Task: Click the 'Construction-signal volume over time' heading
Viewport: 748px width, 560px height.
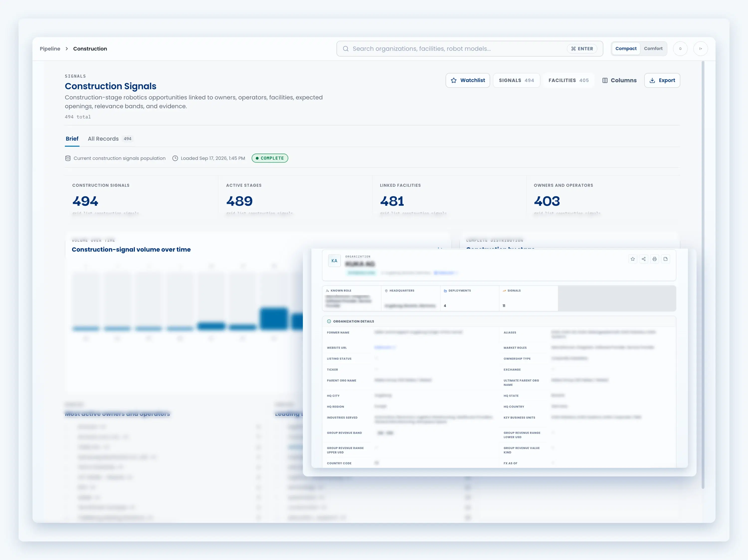Action: [x=131, y=250]
